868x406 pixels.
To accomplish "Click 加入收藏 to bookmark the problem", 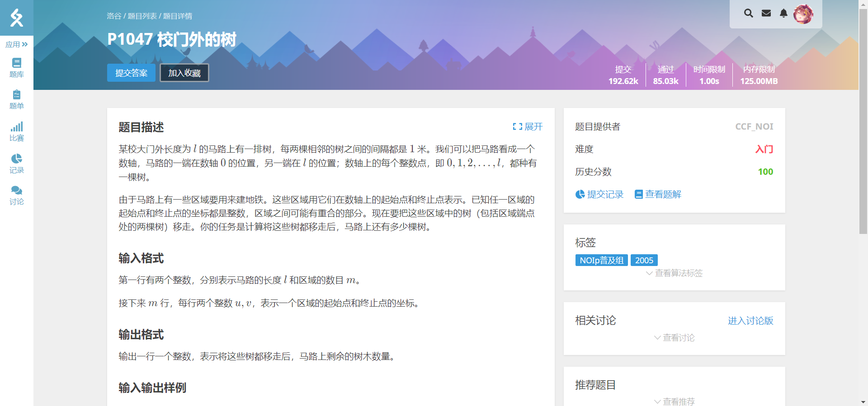I will [184, 73].
